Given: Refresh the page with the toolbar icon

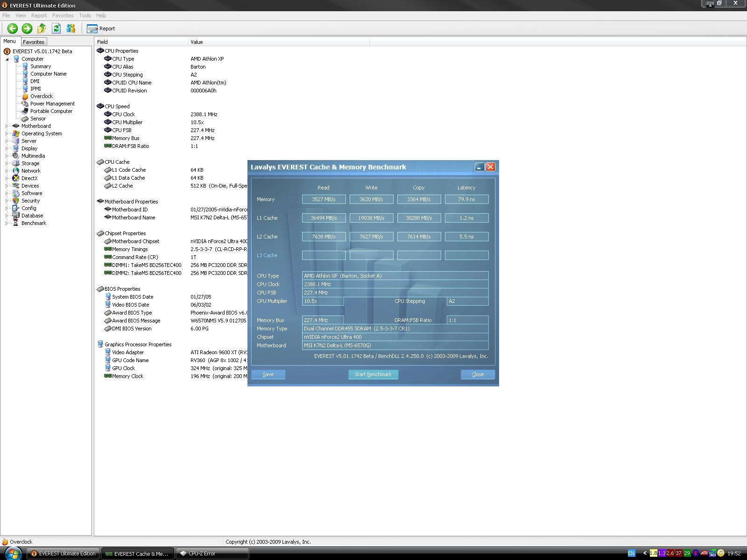Looking at the screenshot, I should point(56,28).
